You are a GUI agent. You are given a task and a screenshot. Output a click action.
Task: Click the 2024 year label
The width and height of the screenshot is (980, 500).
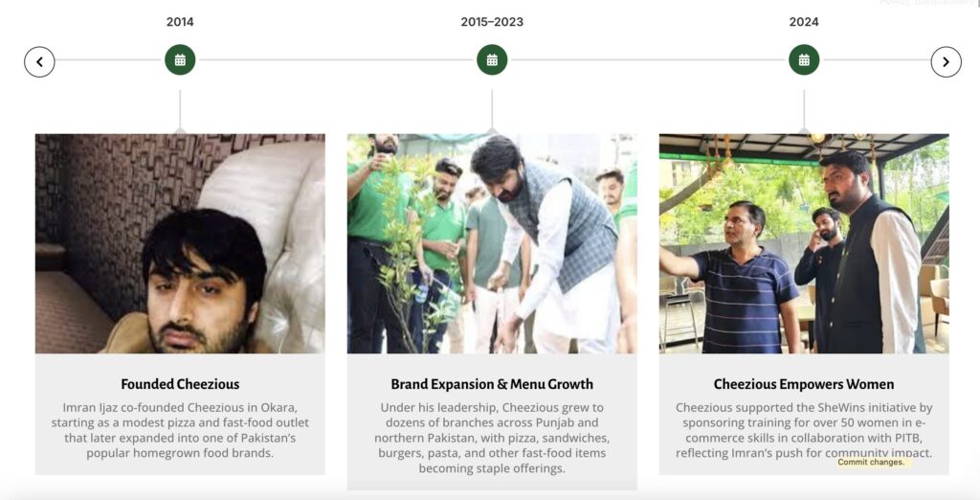tap(804, 22)
